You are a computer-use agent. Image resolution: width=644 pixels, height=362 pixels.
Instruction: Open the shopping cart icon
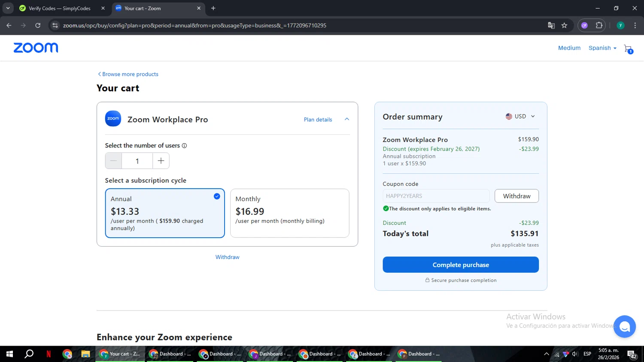click(x=628, y=48)
